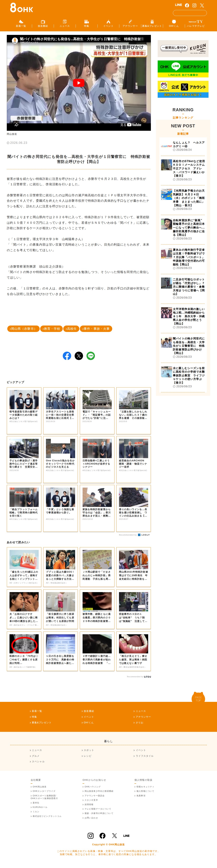Switch to the NEW POST tab
Screen dimensions: 217x868
(183, 129)
